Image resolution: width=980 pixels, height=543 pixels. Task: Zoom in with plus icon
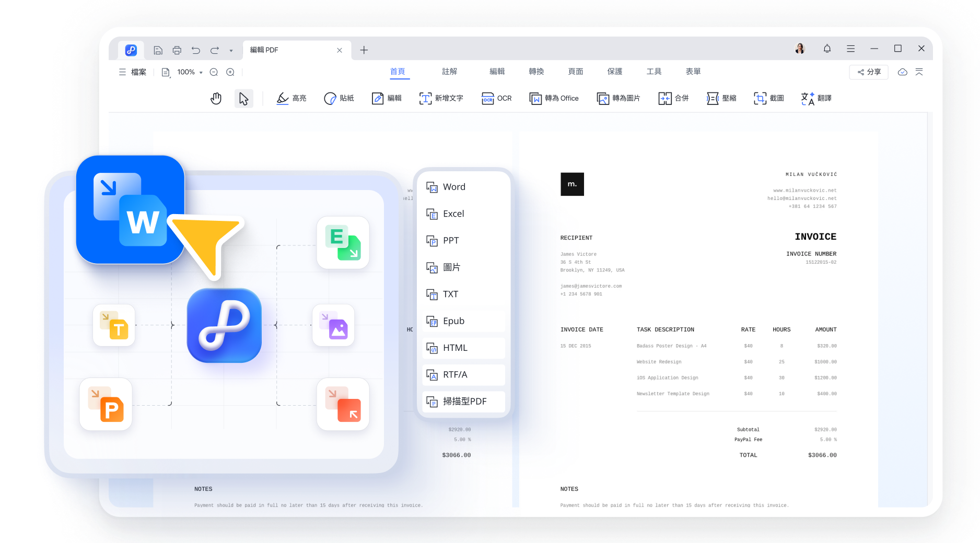230,72
